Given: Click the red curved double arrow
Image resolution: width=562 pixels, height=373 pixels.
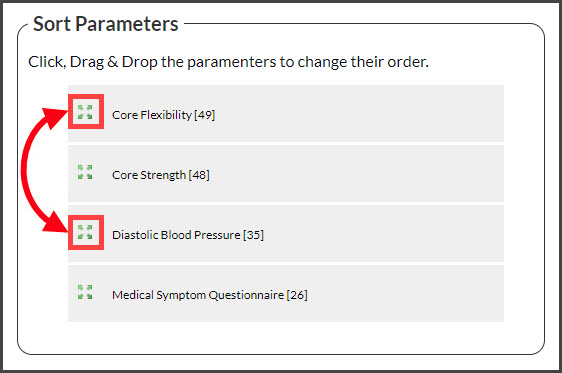Looking at the screenshot, I should [x=41, y=171].
